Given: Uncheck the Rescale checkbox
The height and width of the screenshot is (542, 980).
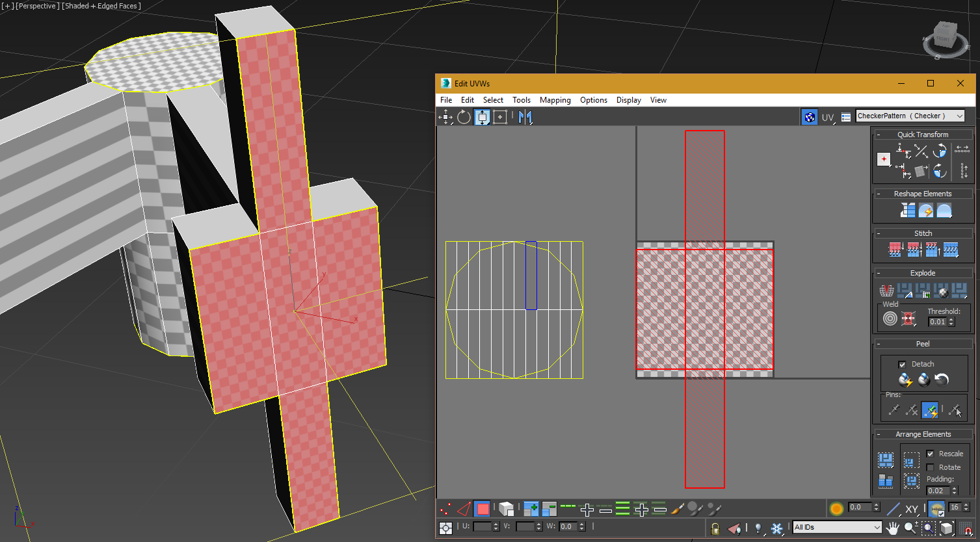Looking at the screenshot, I should (931, 454).
